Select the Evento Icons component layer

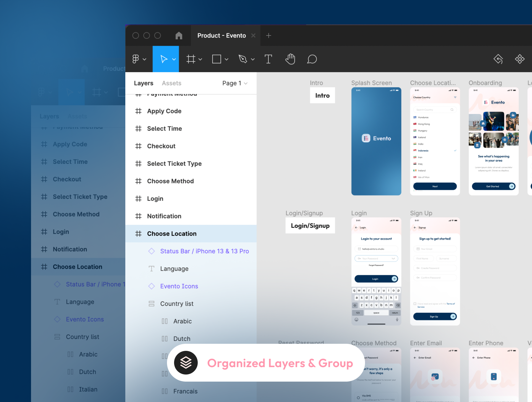[x=179, y=286]
